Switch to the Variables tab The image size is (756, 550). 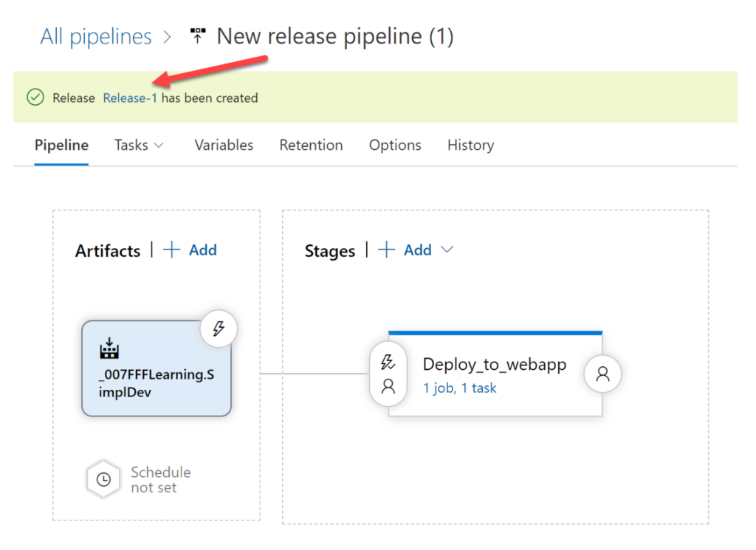224,145
